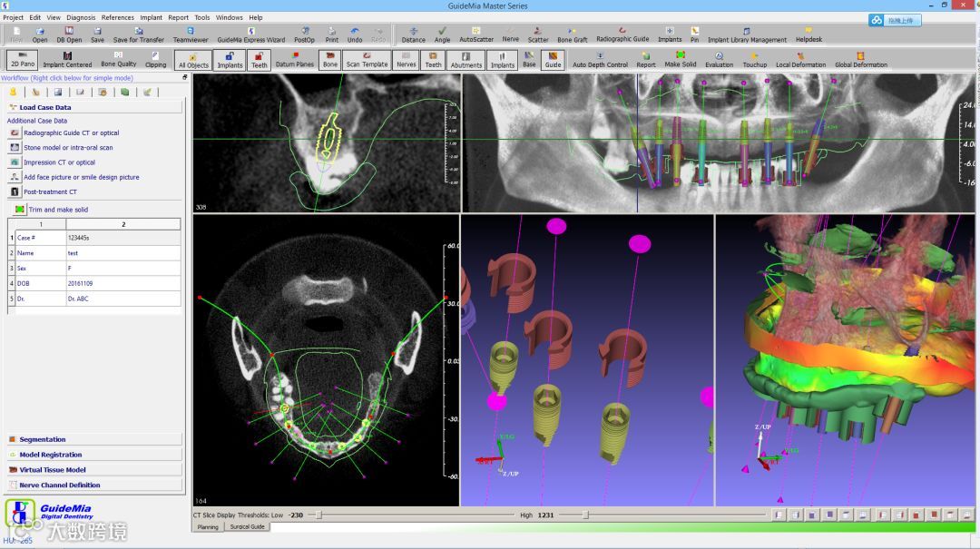The width and height of the screenshot is (980, 549).
Task: Click the Scatter tool
Action: (537, 35)
